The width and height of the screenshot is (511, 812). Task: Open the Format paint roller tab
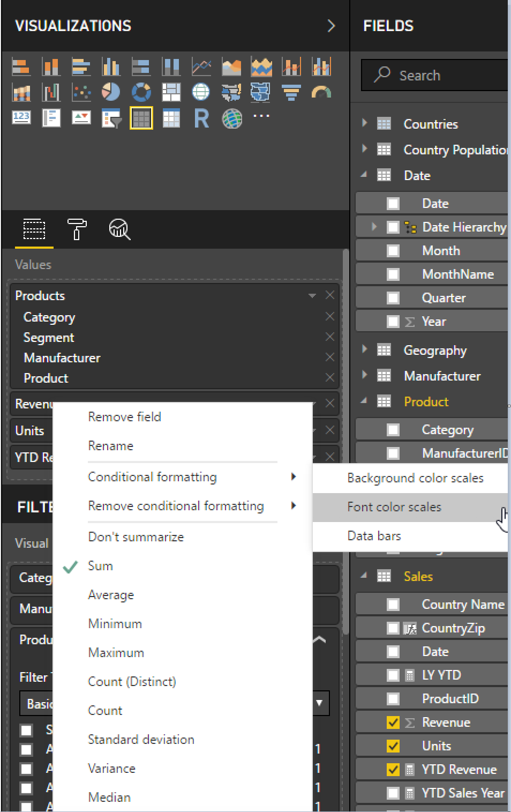[77, 229]
